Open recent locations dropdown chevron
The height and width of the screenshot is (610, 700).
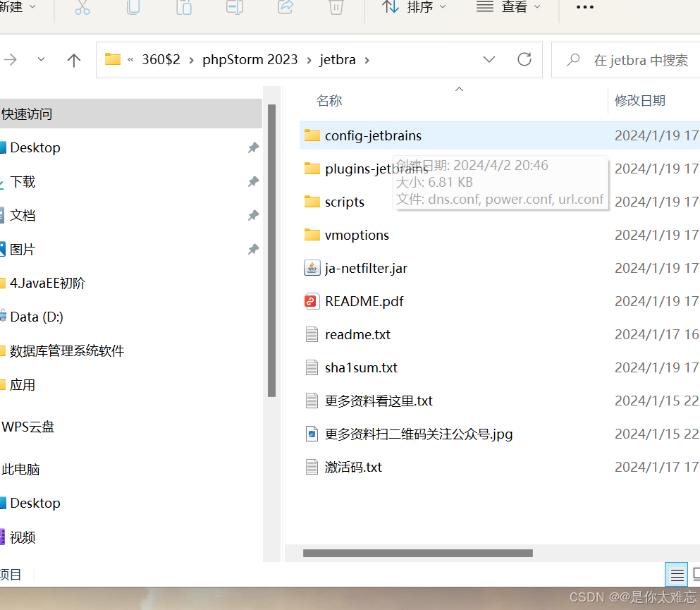click(x=41, y=59)
